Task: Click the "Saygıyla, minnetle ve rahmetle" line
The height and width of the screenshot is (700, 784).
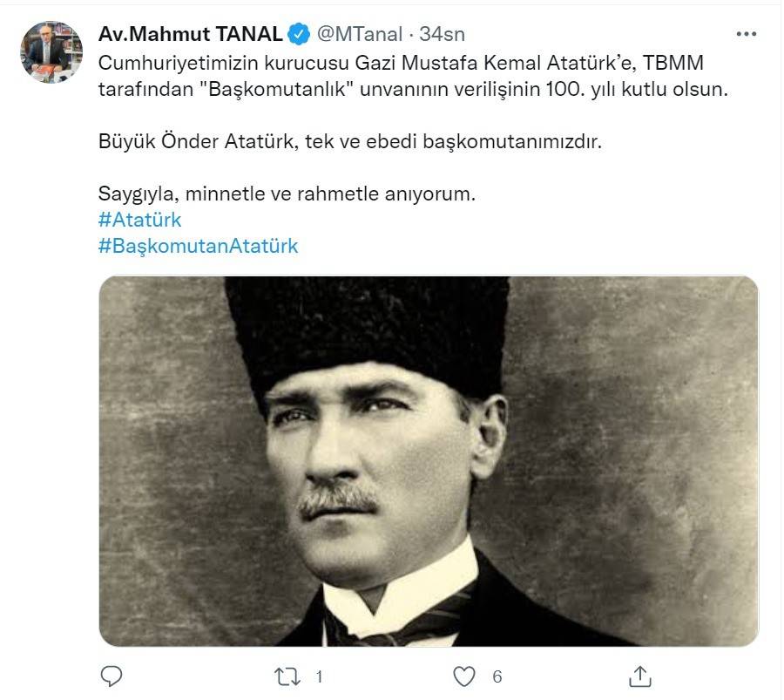Action: pyautogui.click(x=239, y=194)
